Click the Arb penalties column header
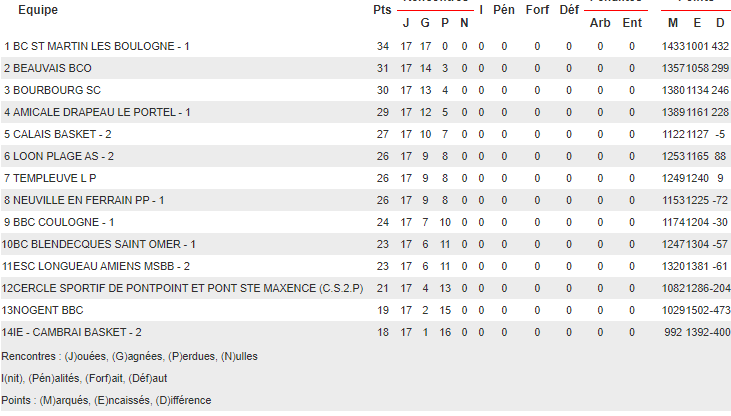Image resolution: width=731 pixels, height=416 pixels. 600,23
